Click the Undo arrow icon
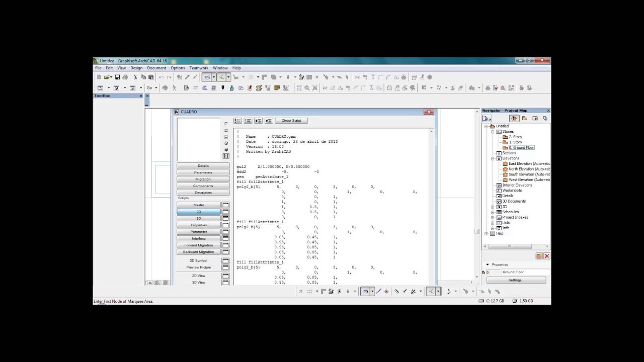644x362 pixels. (x=162, y=77)
